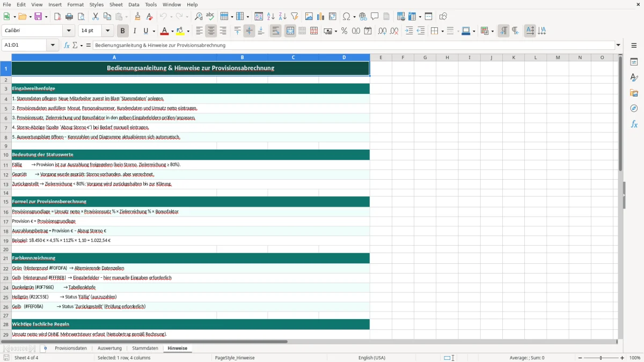The width and height of the screenshot is (644, 362).
Task: Click the Insert Comment icon
Action: [x=375, y=17]
